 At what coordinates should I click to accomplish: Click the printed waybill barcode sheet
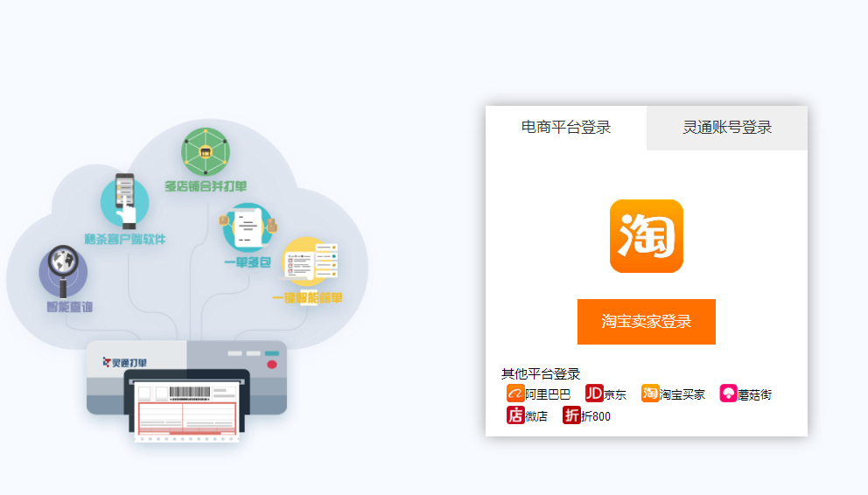tap(187, 410)
